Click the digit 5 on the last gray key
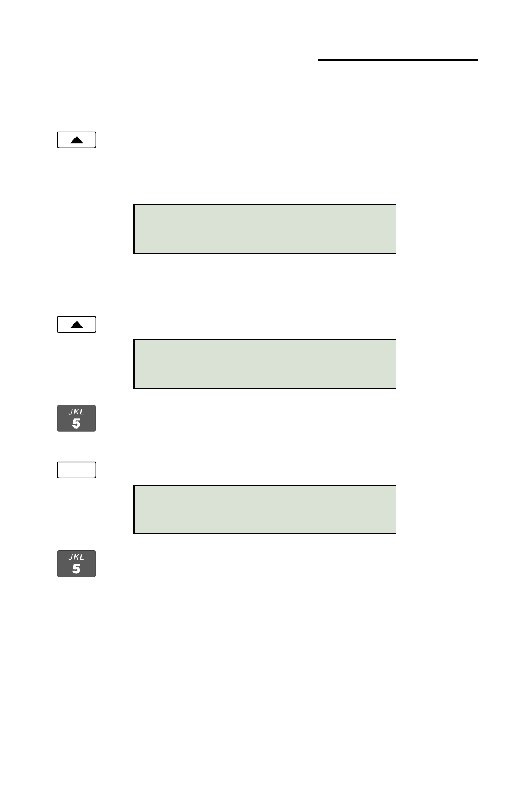Screen dimensions: 526x812 click(77, 569)
